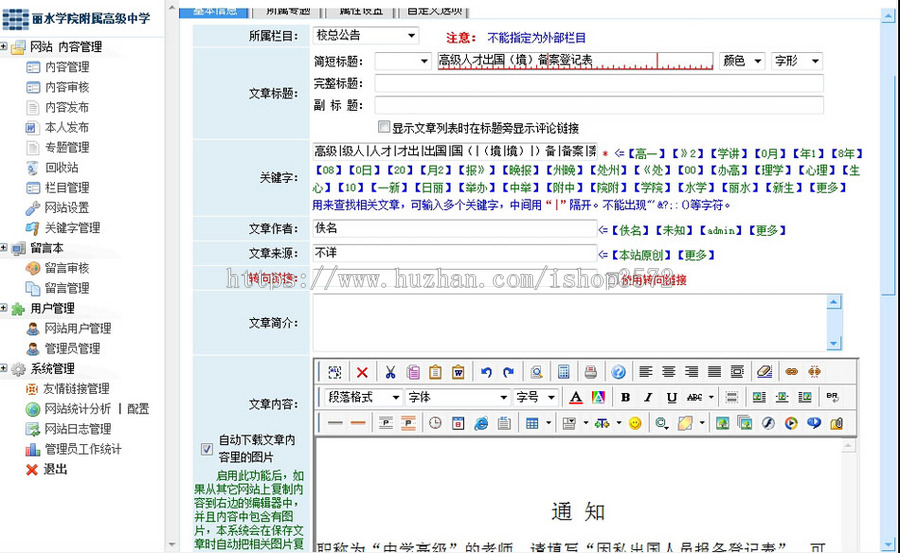Open 管理员管理 in the sidebar
The height and width of the screenshot is (553, 900).
(72, 349)
